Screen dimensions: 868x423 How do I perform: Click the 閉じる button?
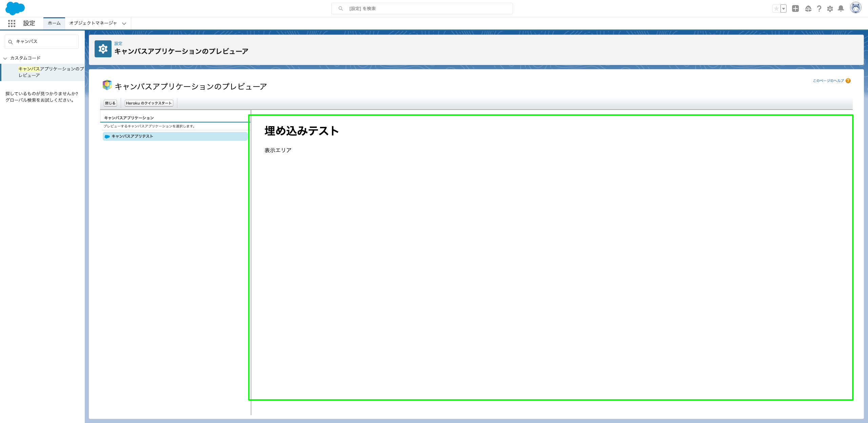[110, 103]
